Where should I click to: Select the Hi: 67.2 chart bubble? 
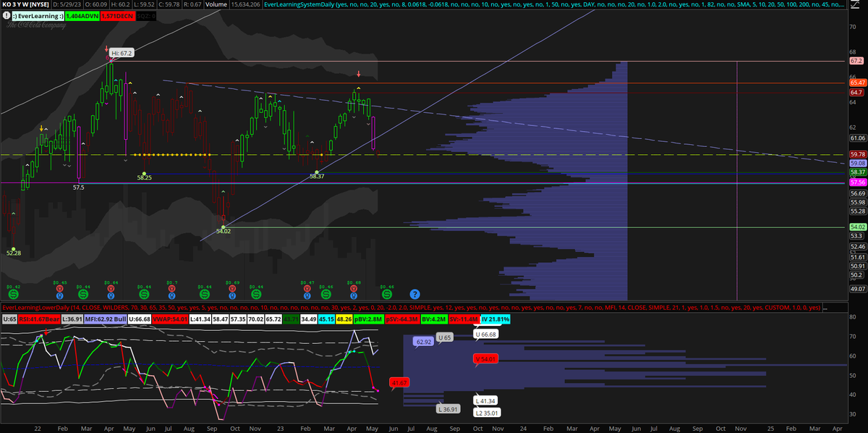pyautogui.click(x=122, y=53)
